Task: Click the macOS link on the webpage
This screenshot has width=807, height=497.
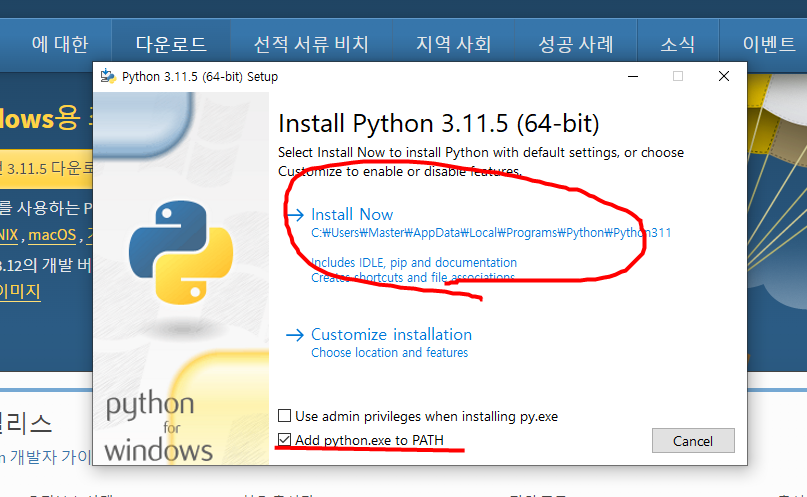Action: click(52, 235)
